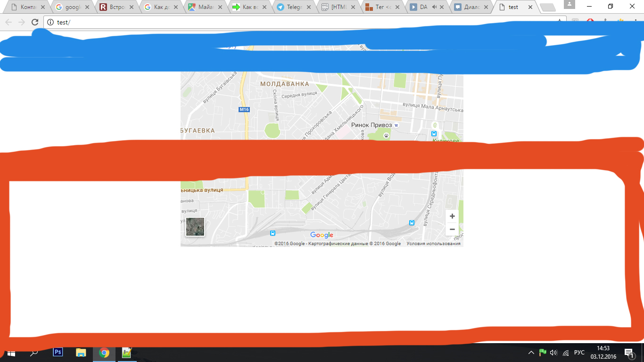Switch to the Диало tab

(x=471, y=7)
